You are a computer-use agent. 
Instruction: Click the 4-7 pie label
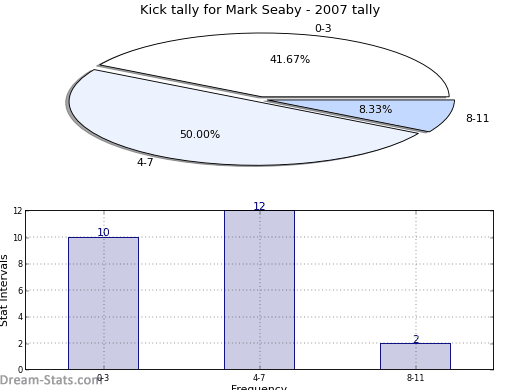pos(145,162)
